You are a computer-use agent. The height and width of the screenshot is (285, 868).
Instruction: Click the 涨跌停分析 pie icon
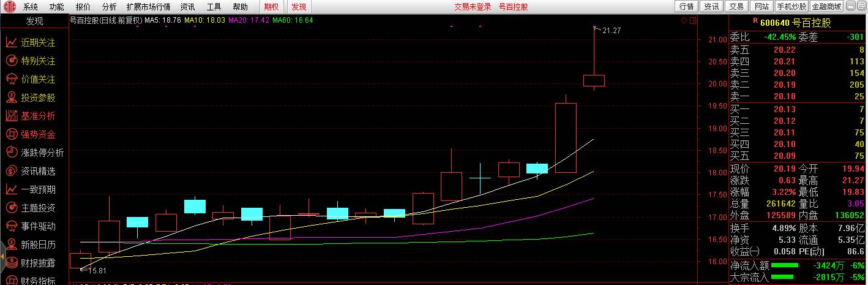click(x=11, y=153)
